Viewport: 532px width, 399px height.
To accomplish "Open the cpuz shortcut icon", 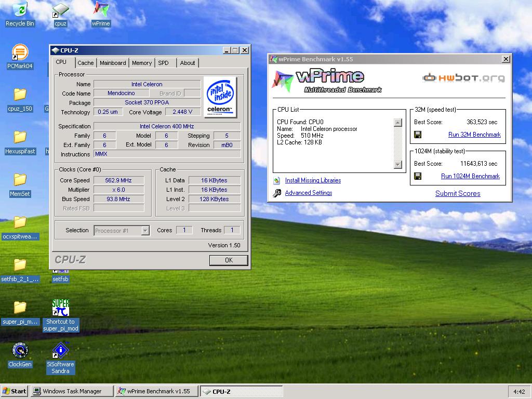I will 60,14.
